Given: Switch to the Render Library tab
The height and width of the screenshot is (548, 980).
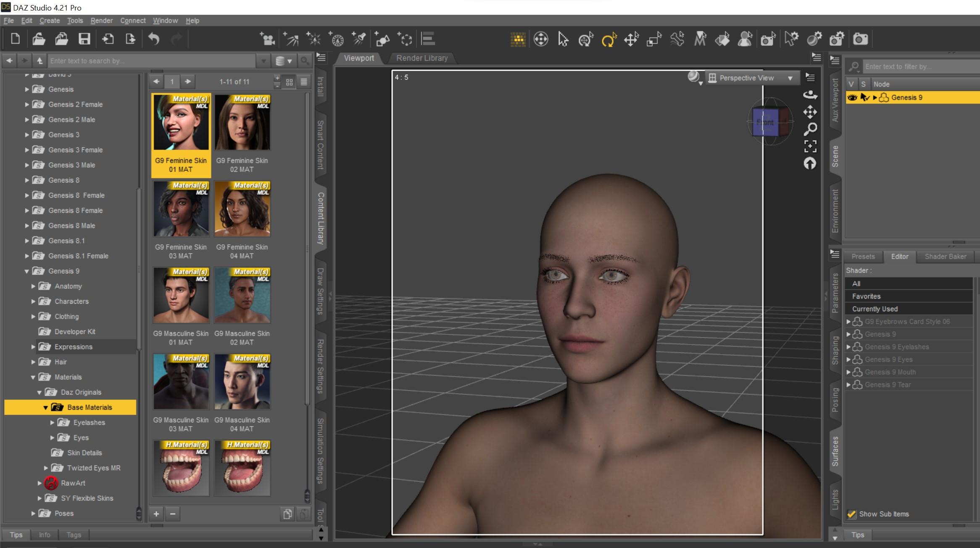Looking at the screenshot, I should pos(422,58).
